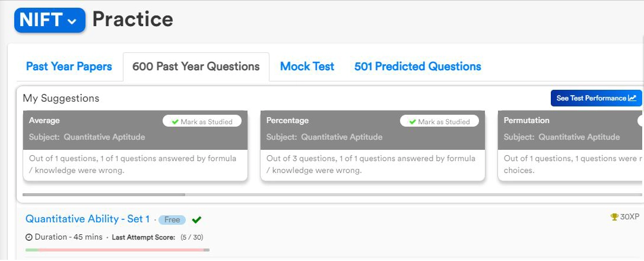Open the Percentage suggestion card description
Viewport: 644px width, 261px height.
click(372, 164)
